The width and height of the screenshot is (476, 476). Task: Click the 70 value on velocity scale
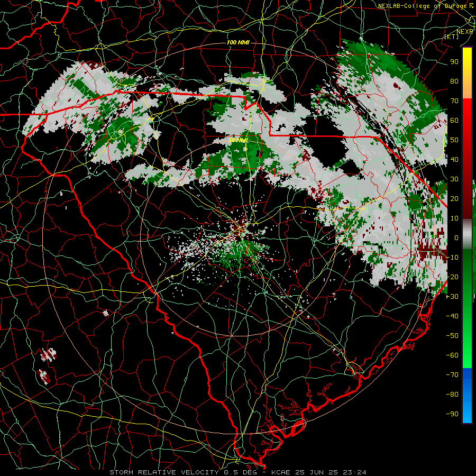[x=454, y=101]
